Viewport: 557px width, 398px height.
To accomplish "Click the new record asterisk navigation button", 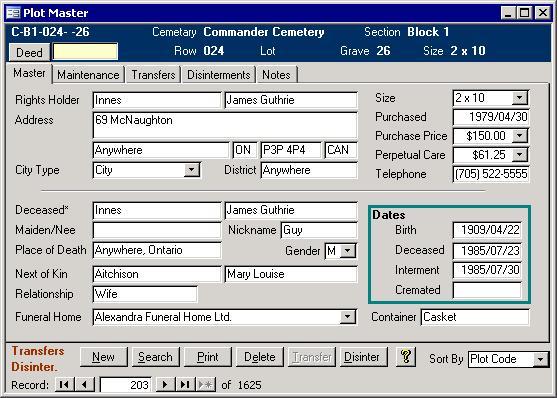I will point(206,384).
